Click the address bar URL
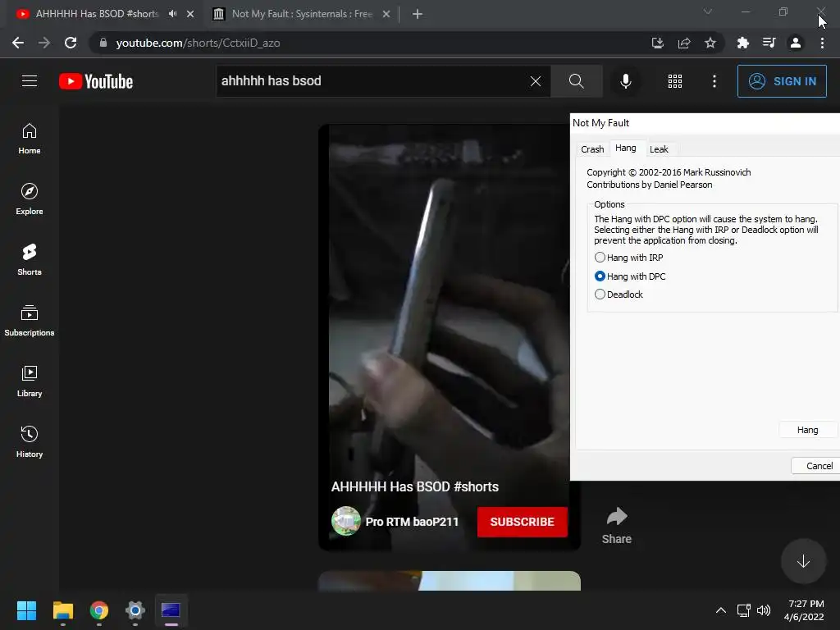The image size is (840, 630). pos(198,43)
